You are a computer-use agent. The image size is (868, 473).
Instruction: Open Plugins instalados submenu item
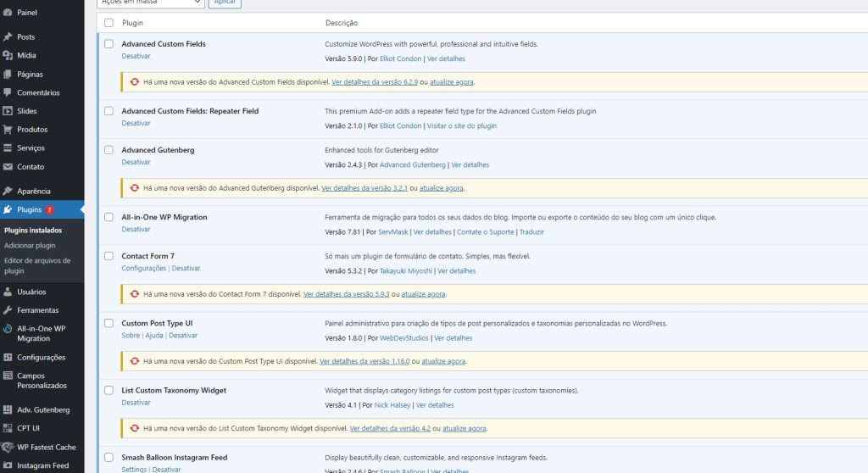(x=33, y=230)
